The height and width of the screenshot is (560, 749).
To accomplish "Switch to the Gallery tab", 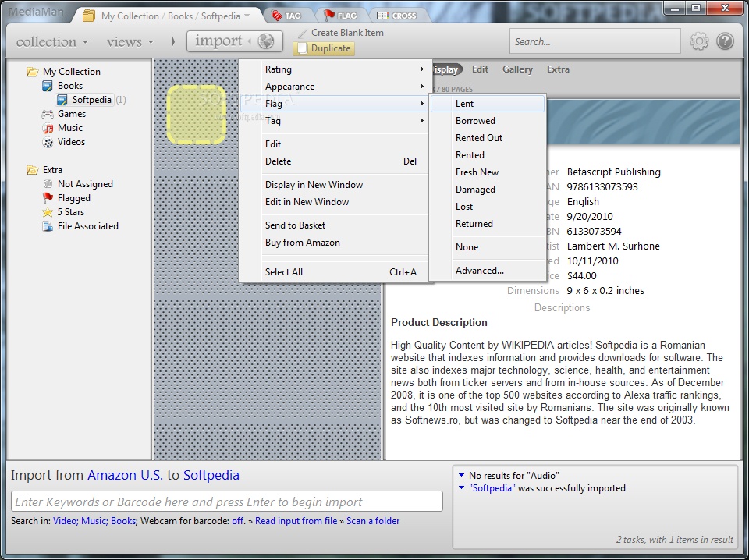I will (516, 69).
